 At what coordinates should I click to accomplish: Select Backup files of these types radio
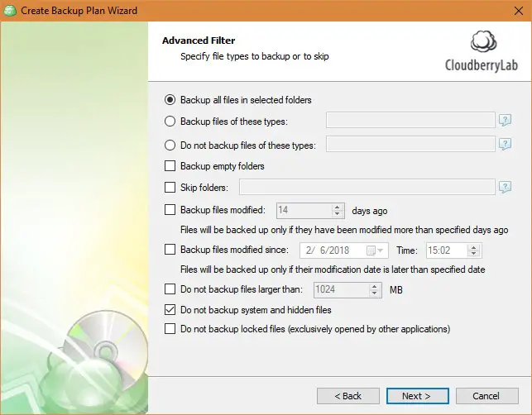[170, 121]
